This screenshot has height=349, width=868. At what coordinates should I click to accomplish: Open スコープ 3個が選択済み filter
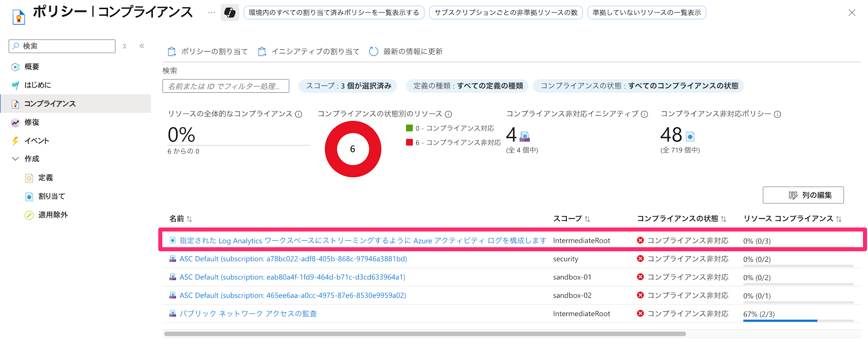(348, 86)
